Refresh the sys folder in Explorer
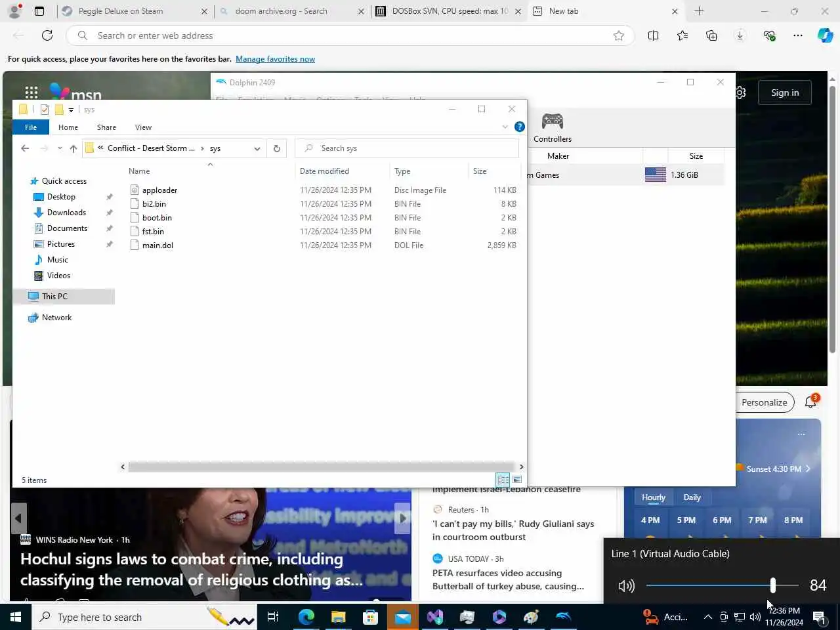The image size is (840, 630). point(277,148)
